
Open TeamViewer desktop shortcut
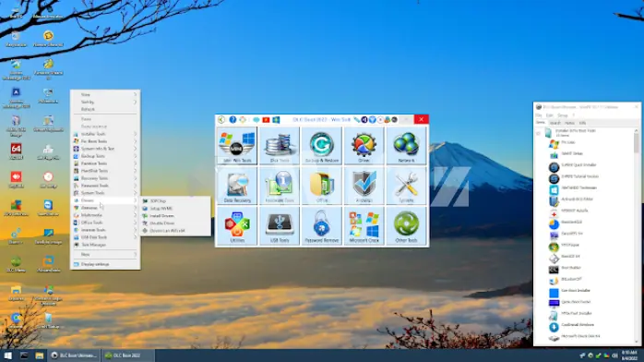[x=48, y=208]
